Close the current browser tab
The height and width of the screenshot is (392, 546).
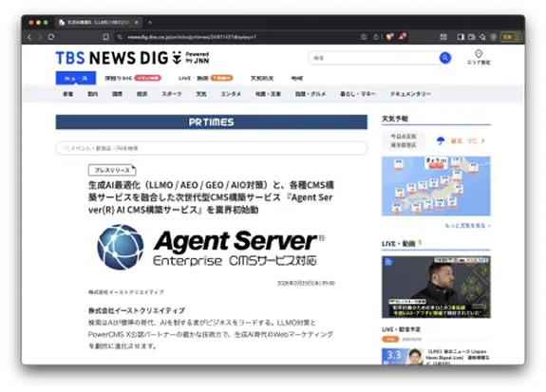(137, 22)
